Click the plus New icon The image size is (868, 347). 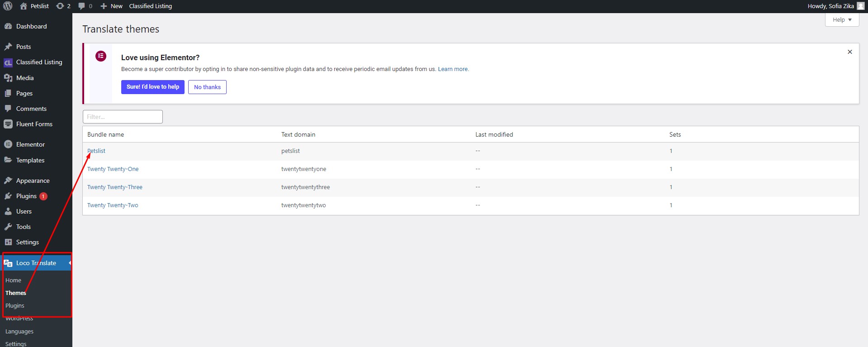104,6
